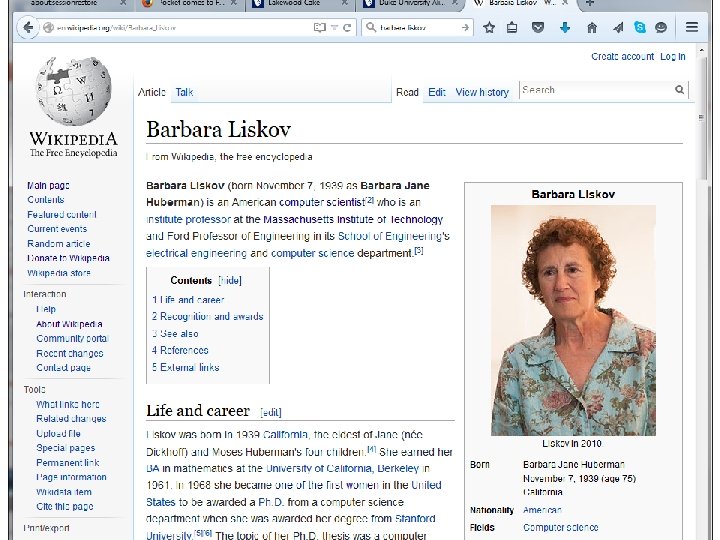Edit the Life and career section
The image size is (720, 540).
coord(270,412)
